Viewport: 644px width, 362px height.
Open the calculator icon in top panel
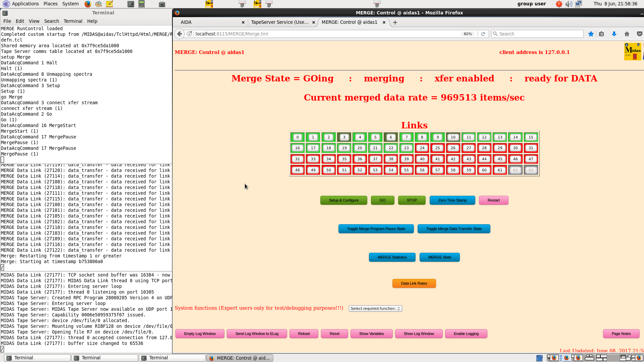142,4
